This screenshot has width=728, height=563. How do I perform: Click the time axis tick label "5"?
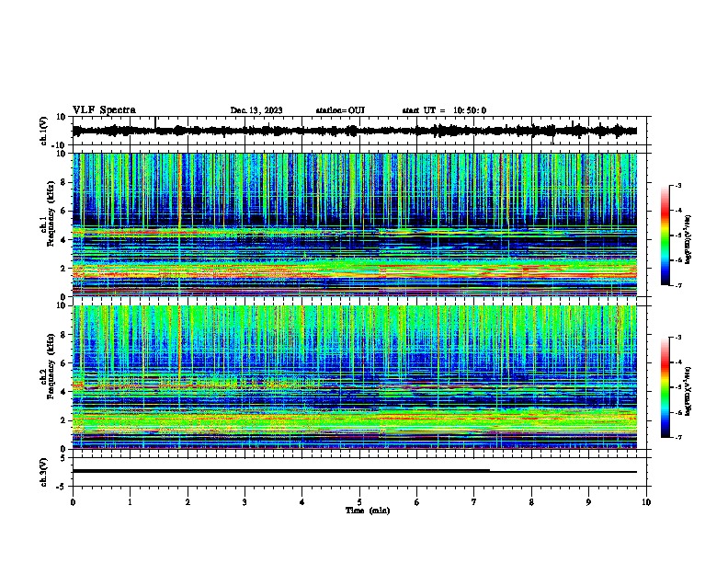[359, 502]
